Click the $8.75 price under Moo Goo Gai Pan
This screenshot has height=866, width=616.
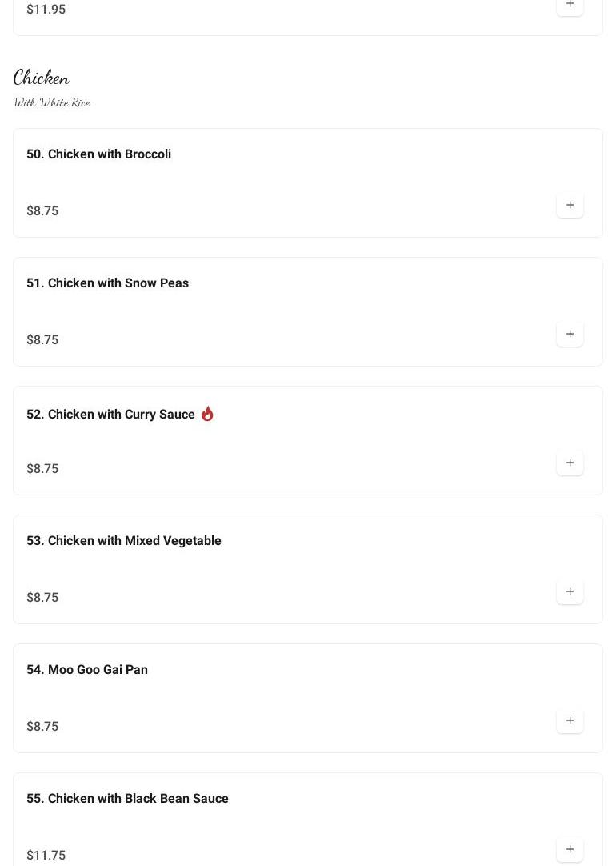click(42, 726)
